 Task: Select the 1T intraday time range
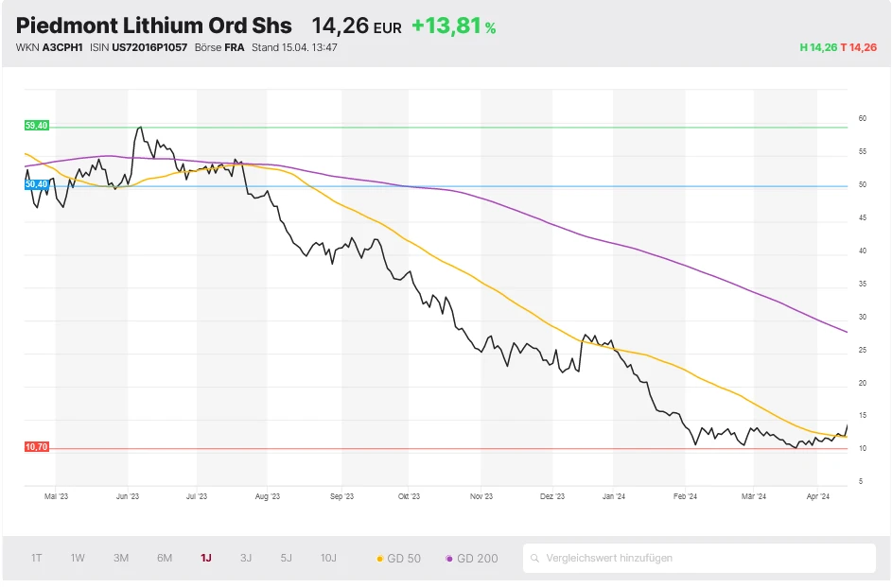coord(36,559)
